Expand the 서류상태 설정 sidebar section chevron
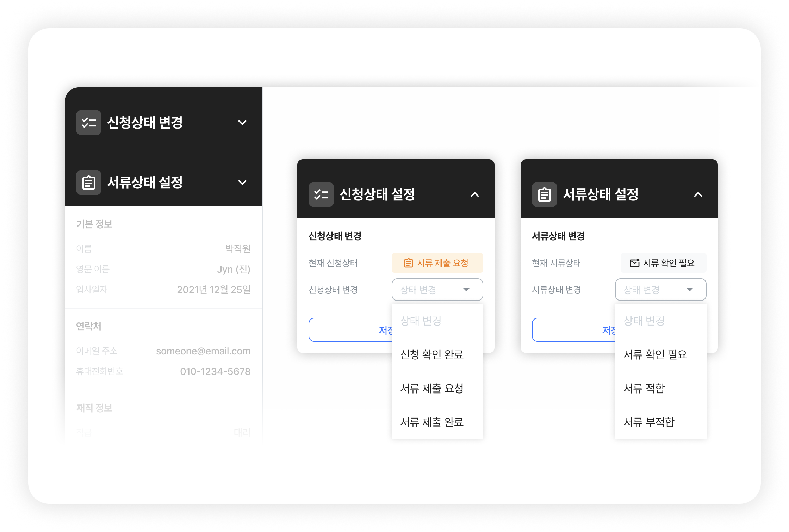The width and height of the screenshot is (789, 532). [242, 183]
